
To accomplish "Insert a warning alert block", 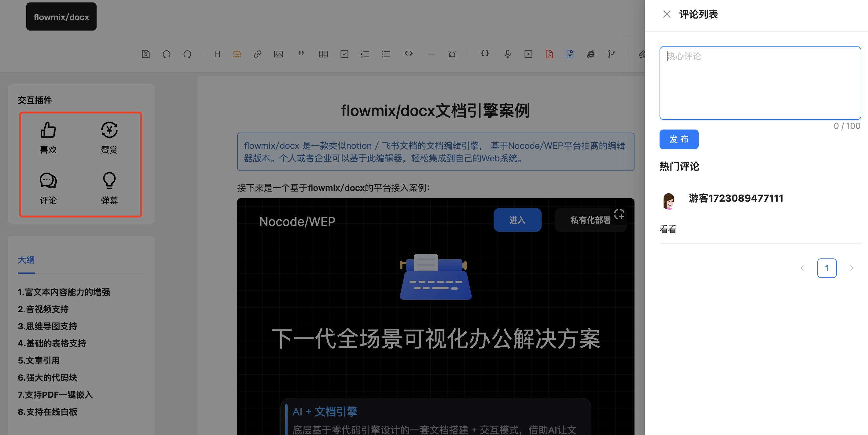I will pyautogui.click(x=452, y=54).
